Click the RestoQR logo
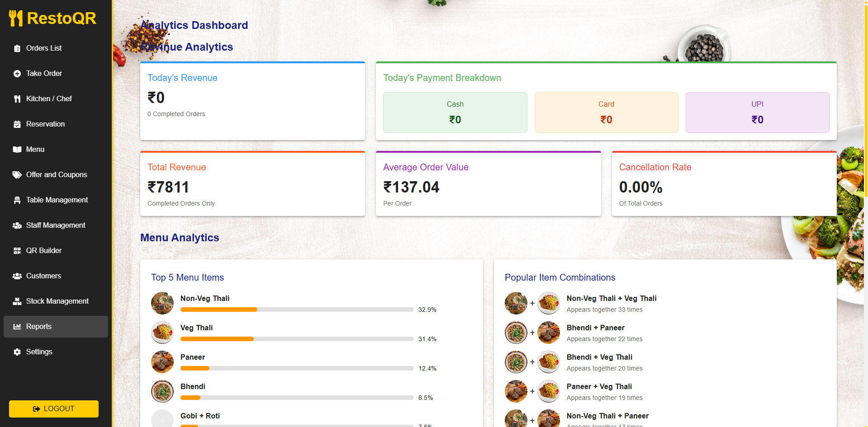Viewport: 868px width, 427px height. 53,19
